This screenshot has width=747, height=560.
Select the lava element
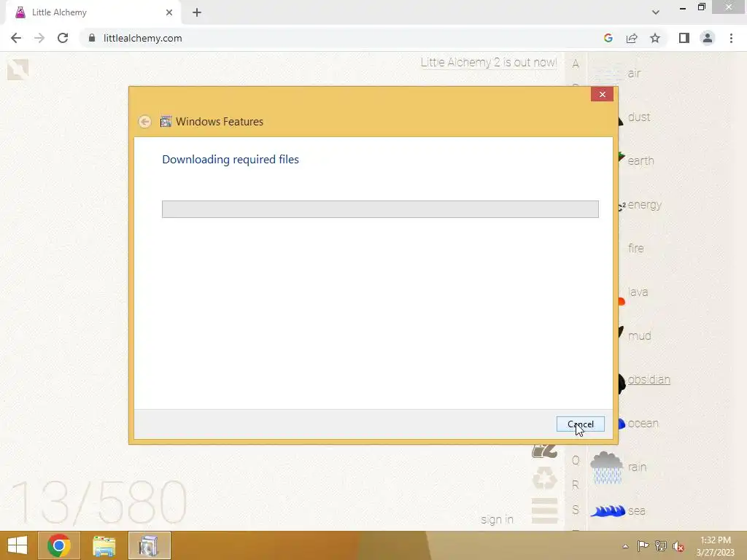638,292
